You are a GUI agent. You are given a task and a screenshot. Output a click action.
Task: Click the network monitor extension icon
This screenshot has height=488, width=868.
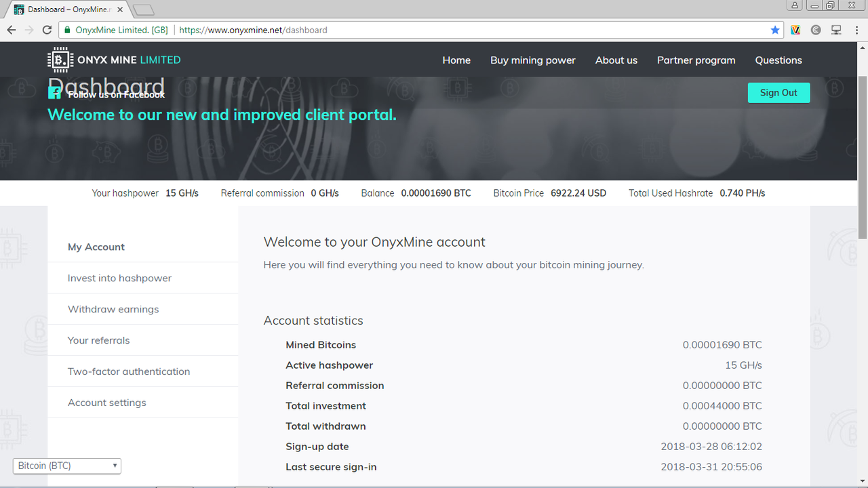pyautogui.click(x=836, y=30)
